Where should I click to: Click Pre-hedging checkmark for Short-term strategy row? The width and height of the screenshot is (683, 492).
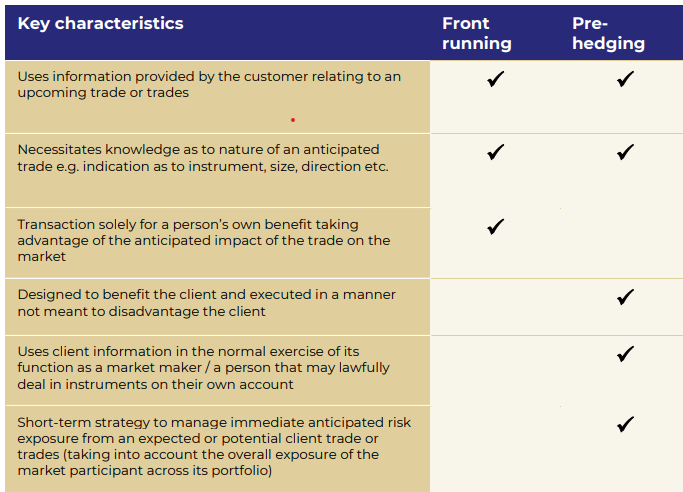625,424
